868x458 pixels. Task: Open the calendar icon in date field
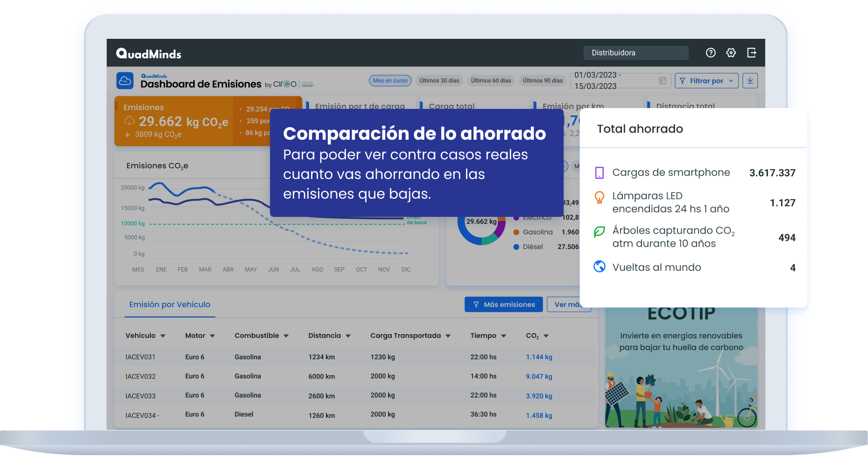[663, 80]
